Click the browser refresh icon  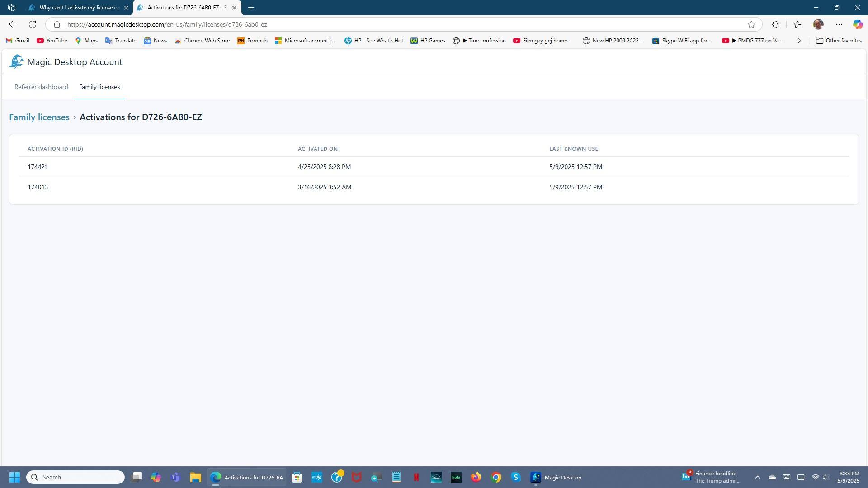(33, 24)
